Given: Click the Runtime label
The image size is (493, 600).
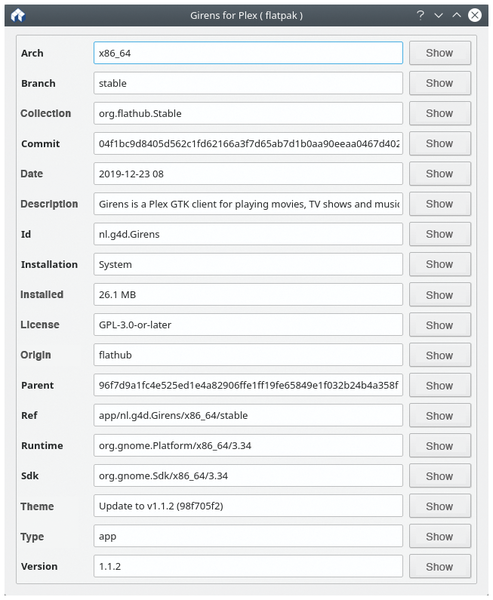Looking at the screenshot, I should pyautogui.click(x=42, y=446).
